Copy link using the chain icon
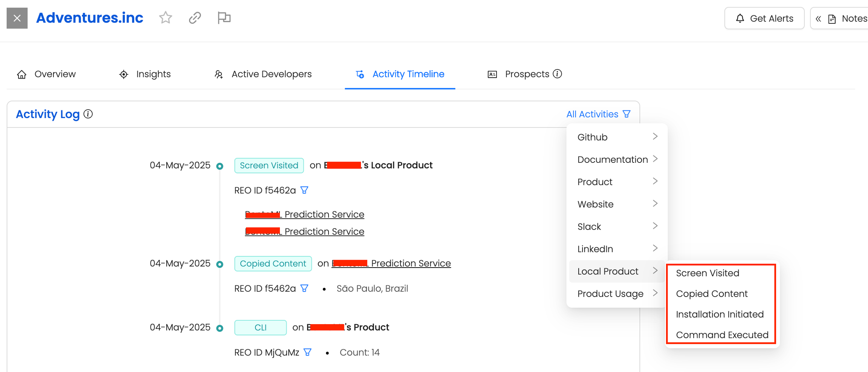This screenshot has height=372, width=868. pos(195,18)
